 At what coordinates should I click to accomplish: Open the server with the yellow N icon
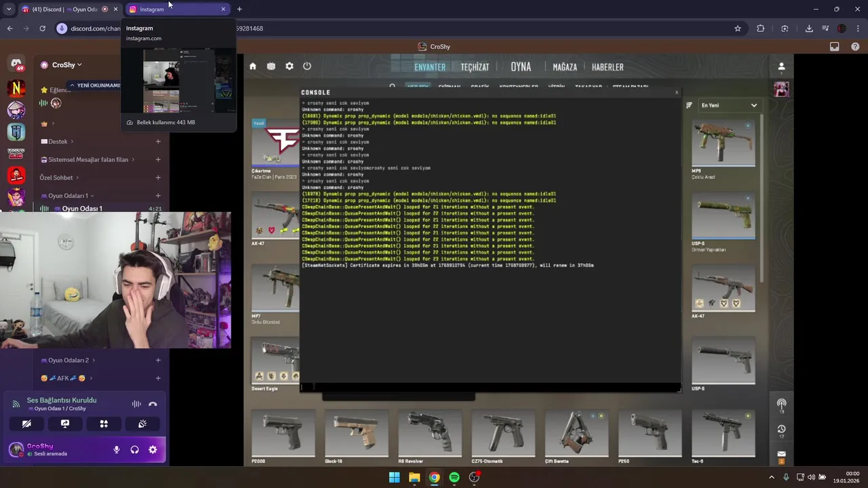[x=16, y=88]
